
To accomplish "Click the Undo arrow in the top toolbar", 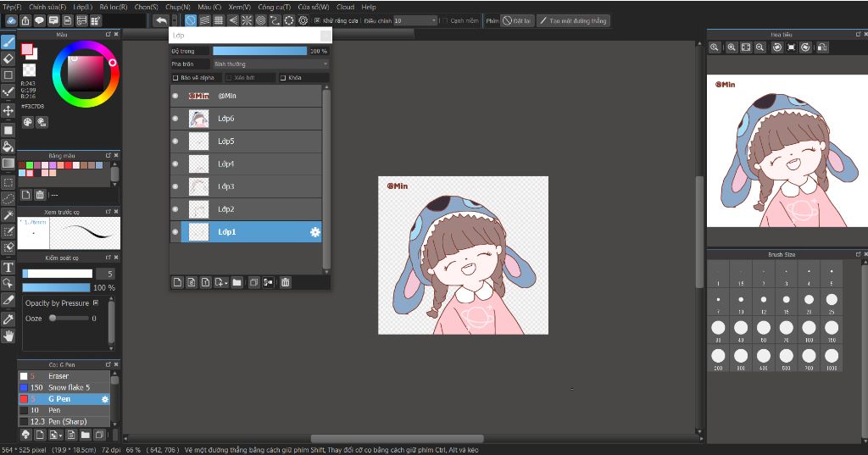I will click(161, 20).
